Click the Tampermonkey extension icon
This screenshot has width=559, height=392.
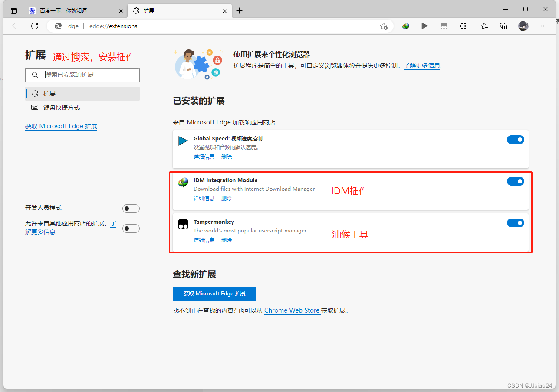tap(183, 224)
